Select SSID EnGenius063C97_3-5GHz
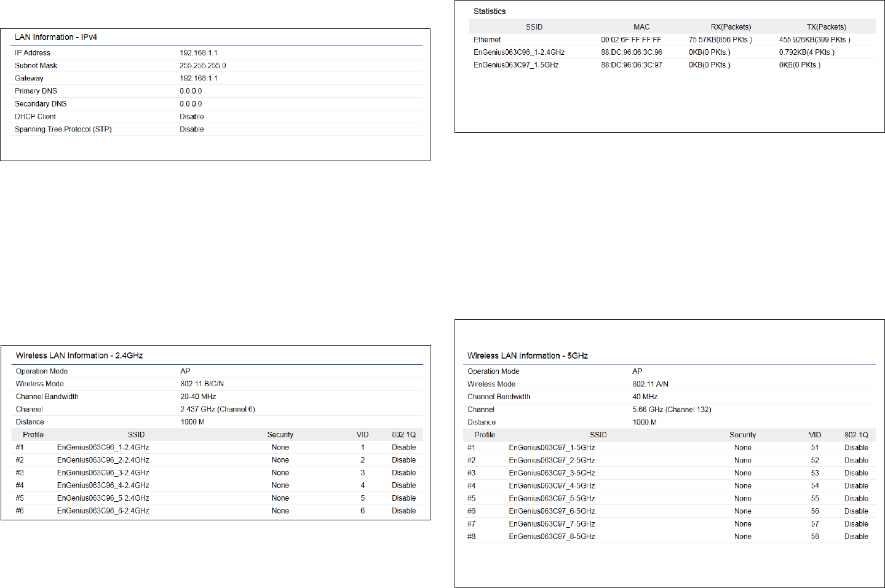Image resolution: width=885 pixels, height=588 pixels. point(552,473)
